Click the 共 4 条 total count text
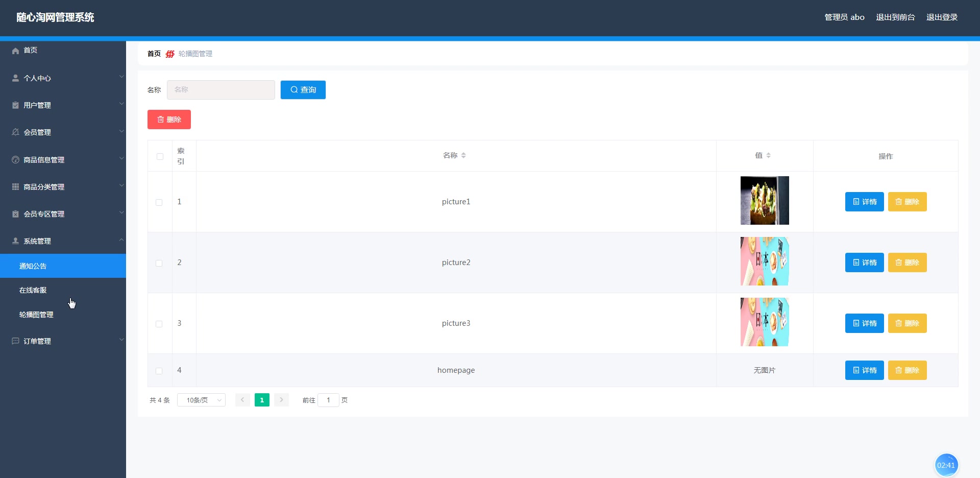Screen dimensions: 980x478 [x=160, y=400]
